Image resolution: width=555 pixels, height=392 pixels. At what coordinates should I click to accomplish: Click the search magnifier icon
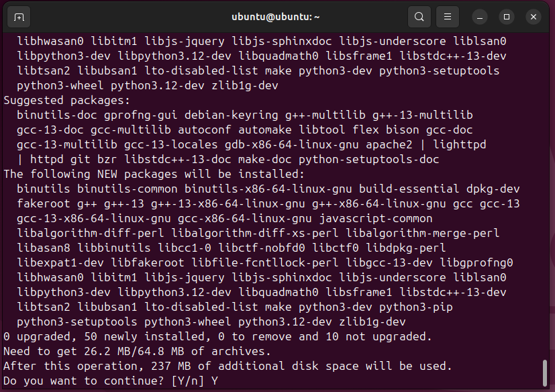tap(419, 17)
